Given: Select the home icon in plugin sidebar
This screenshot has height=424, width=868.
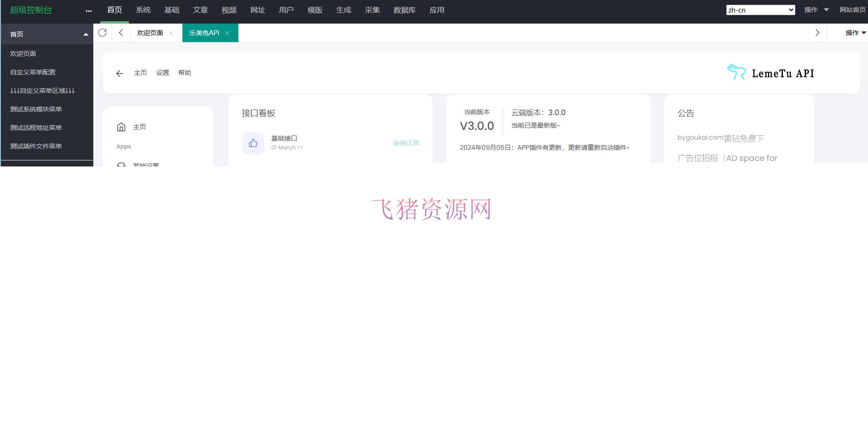Looking at the screenshot, I should tap(121, 127).
